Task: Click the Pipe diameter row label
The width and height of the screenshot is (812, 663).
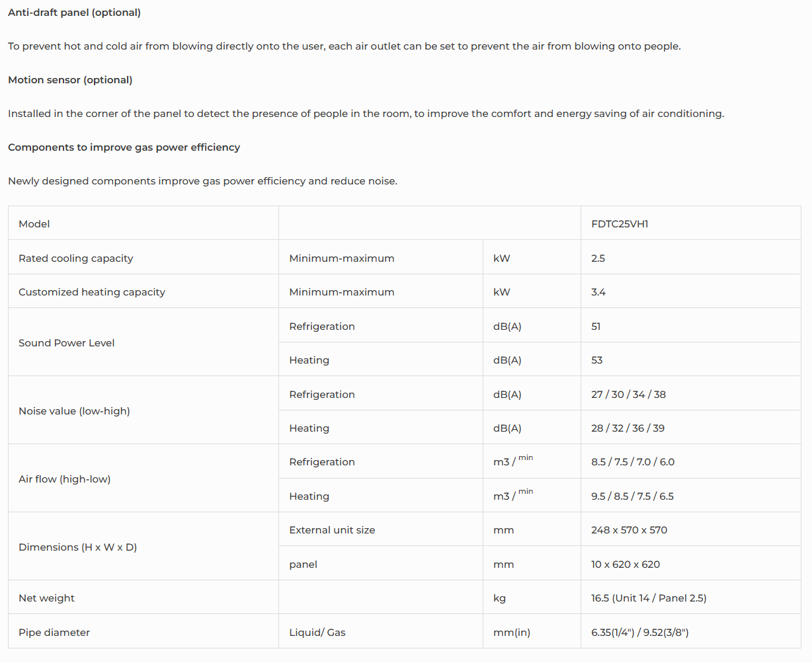Action: point(54,633)
